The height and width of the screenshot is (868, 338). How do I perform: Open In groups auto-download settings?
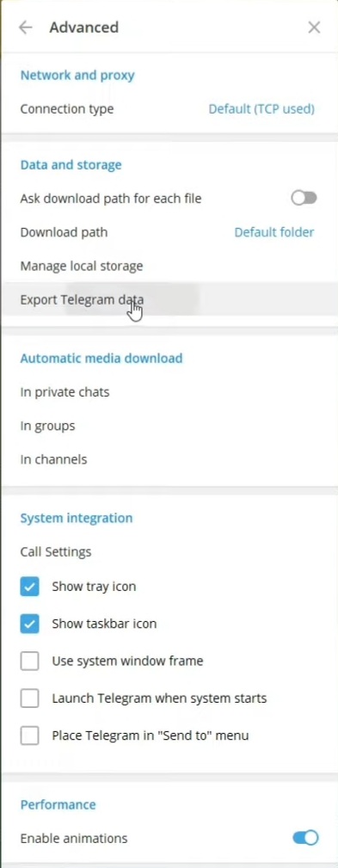[x=169, y=426]
